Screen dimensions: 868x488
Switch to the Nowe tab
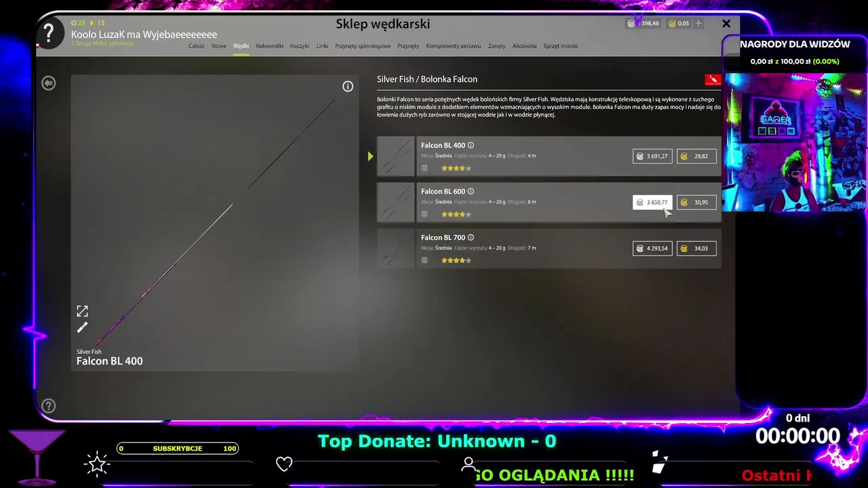point(218,46)
